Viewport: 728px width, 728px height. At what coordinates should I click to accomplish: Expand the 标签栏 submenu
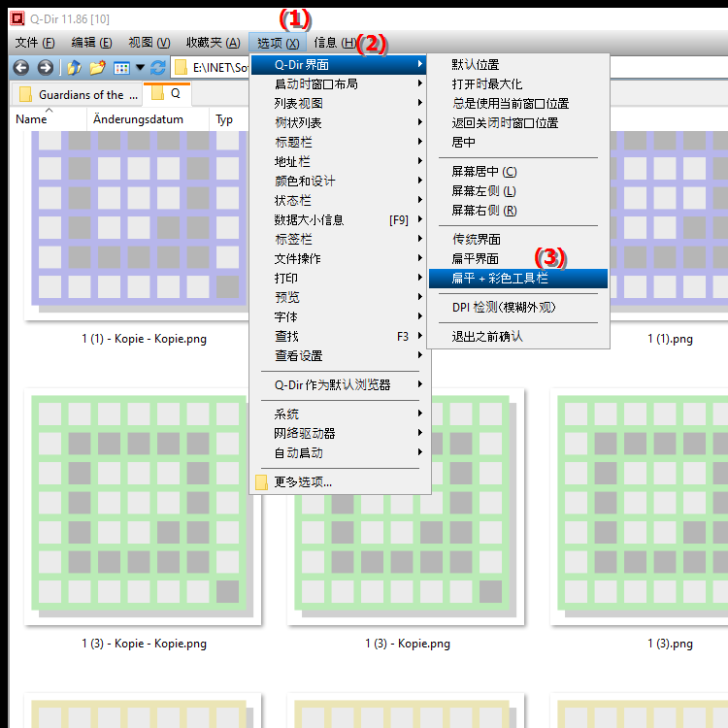339,240
